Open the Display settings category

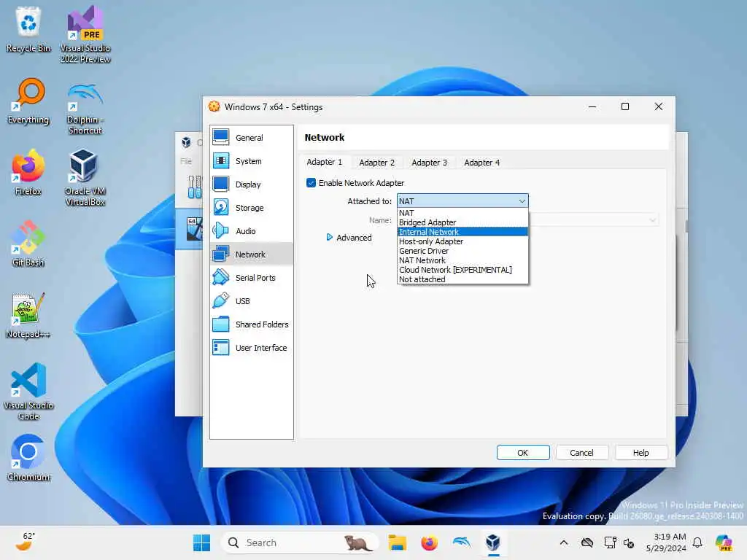tap(251, 184)
